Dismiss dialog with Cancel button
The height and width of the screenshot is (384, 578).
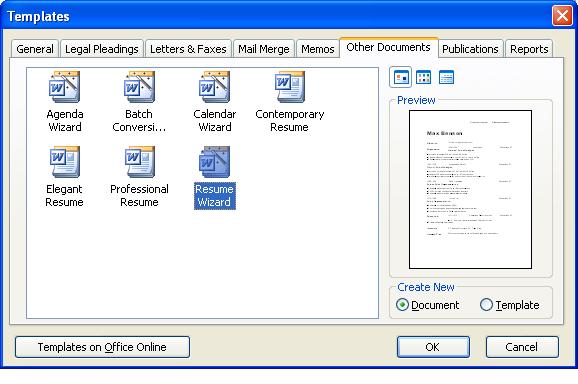pyautogui.click(x=522, y=347)
